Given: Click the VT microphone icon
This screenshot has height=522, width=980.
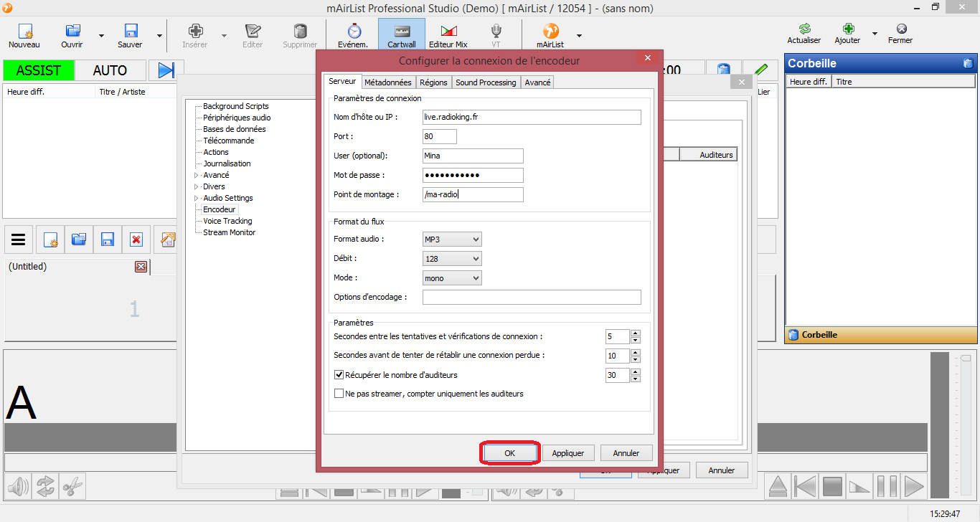Looking at the screenshot, I should click(496, 31).
